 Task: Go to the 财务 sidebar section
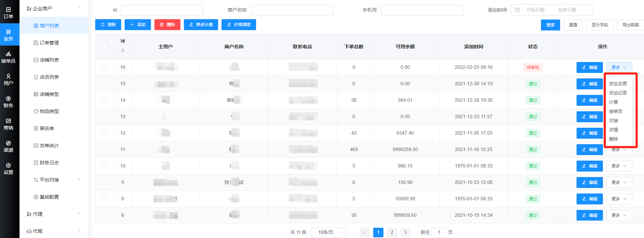click(x=8, y=102)
